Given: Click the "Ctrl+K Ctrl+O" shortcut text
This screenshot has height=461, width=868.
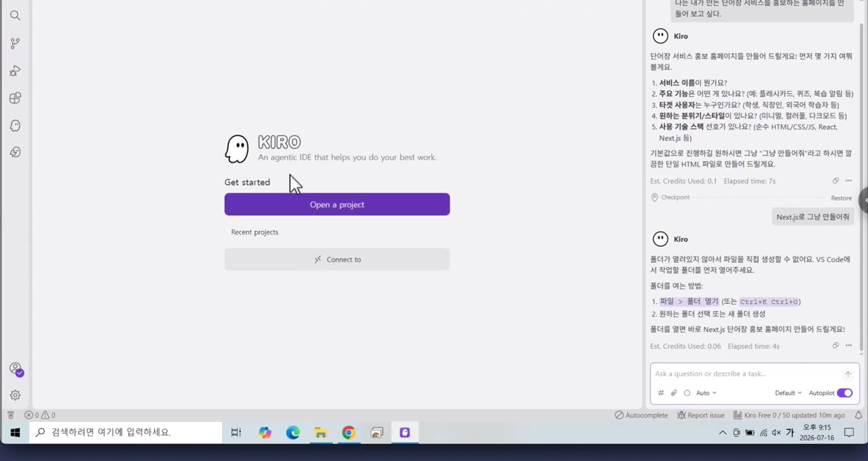Looking at the screenshot, I should point(769,302).
